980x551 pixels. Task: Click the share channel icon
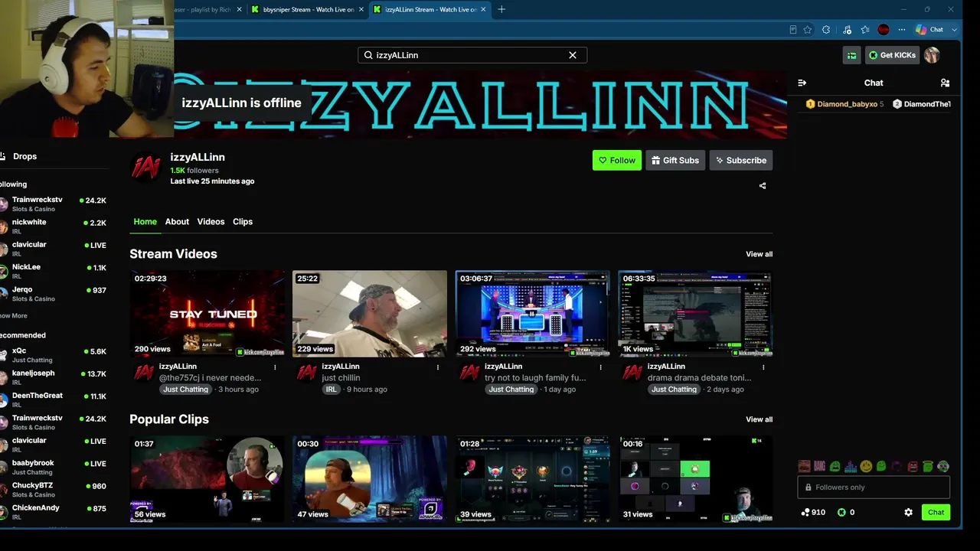tap(762, 185)
